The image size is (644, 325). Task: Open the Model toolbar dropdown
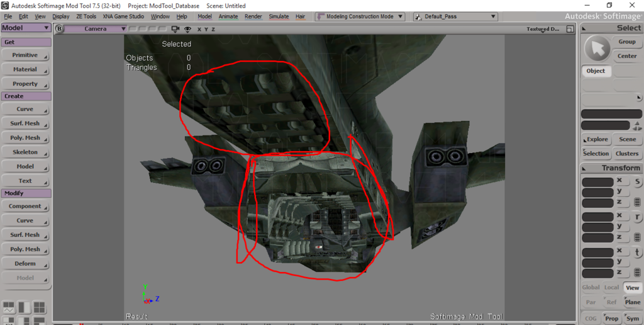pyautogui.click(x=26, y=28)
